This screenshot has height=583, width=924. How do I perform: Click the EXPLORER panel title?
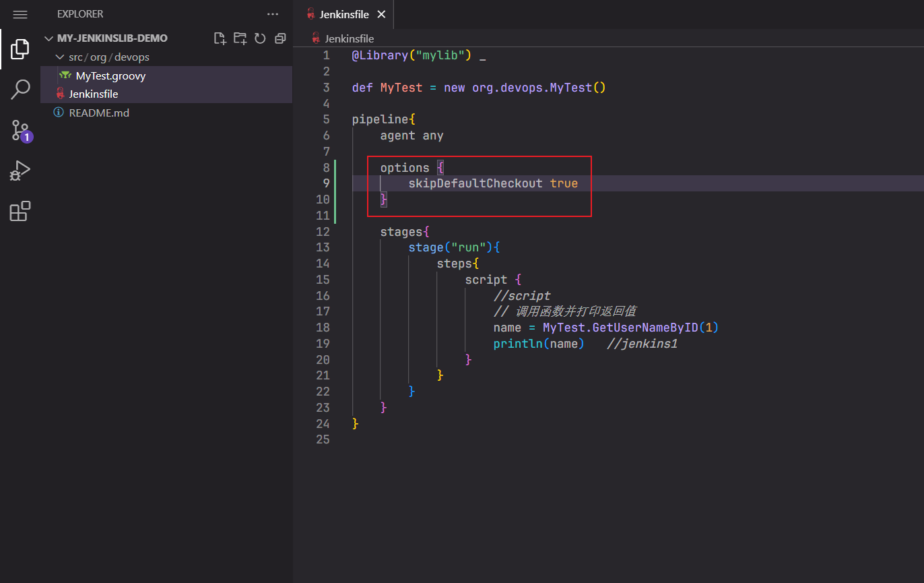[x=80, y=14]
